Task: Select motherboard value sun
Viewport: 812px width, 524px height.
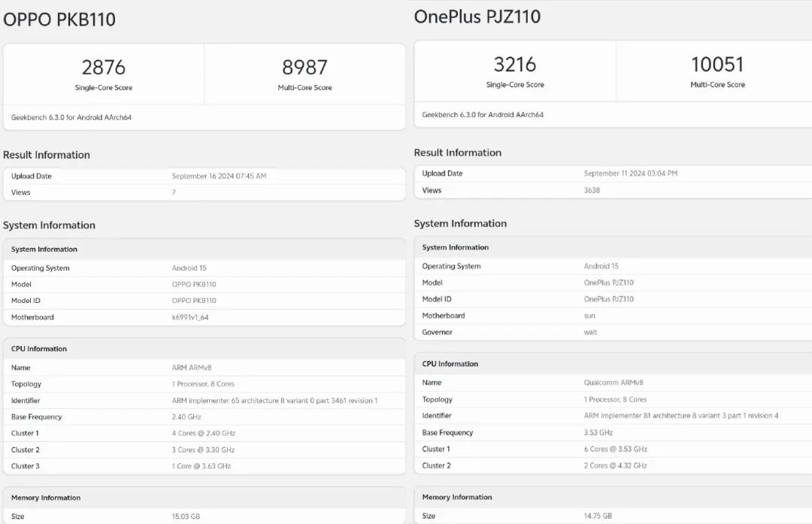Action: pos(589,315)
